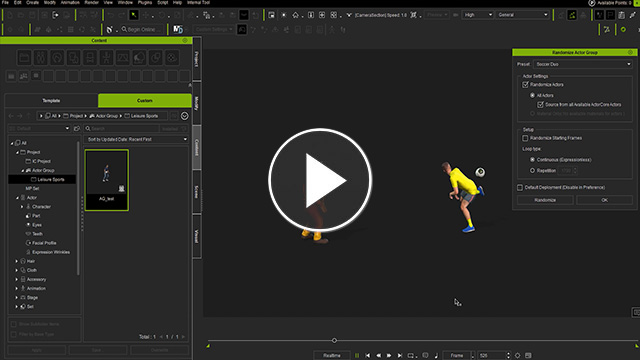Select the AG_test thumbnail
The image size is (640, 360).
click(107, 180)
